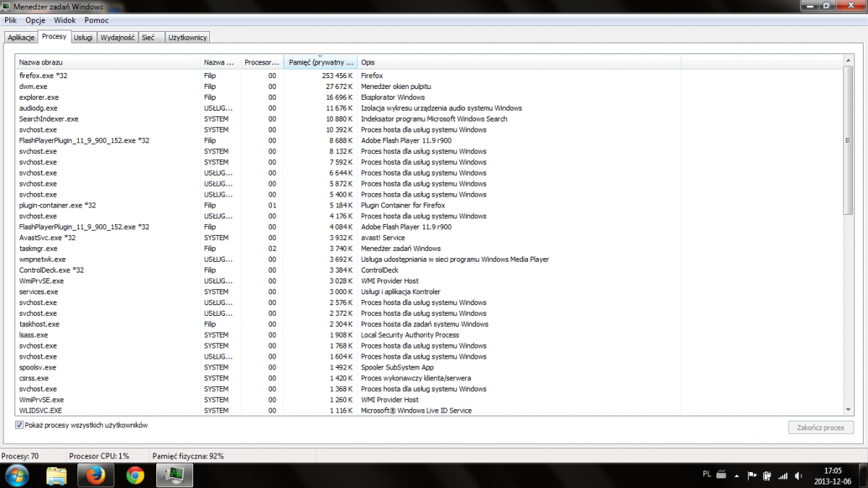Open the Pomoc menu
868x488 pixels.
[x=96, y=20]
